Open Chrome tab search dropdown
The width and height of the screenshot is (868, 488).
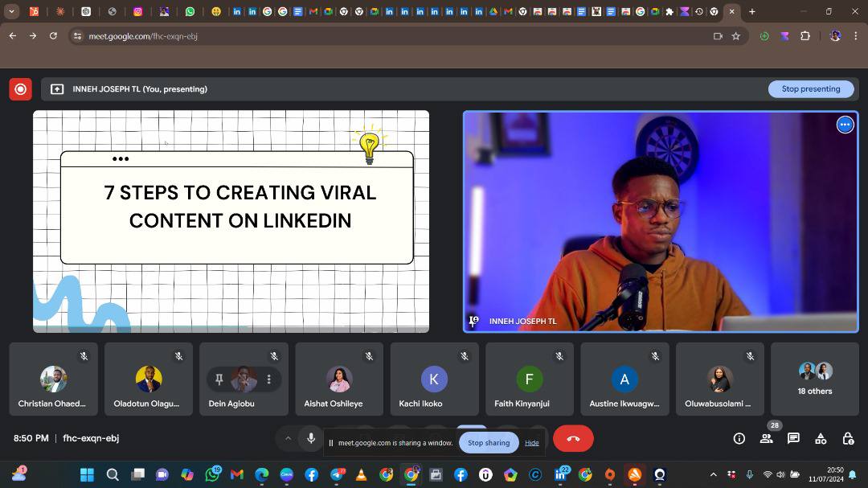[11, 11]
